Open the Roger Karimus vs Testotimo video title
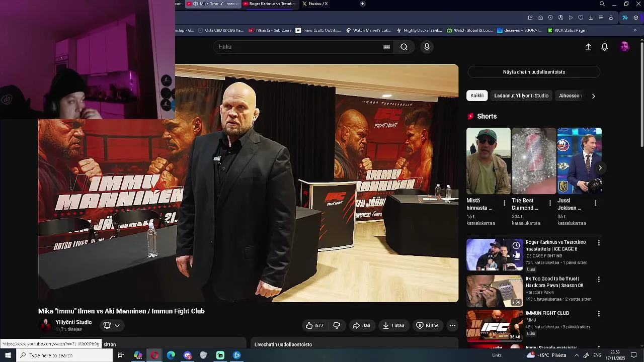Image resolution: width=644 pixels, height=362 pixels. point(555,245)
